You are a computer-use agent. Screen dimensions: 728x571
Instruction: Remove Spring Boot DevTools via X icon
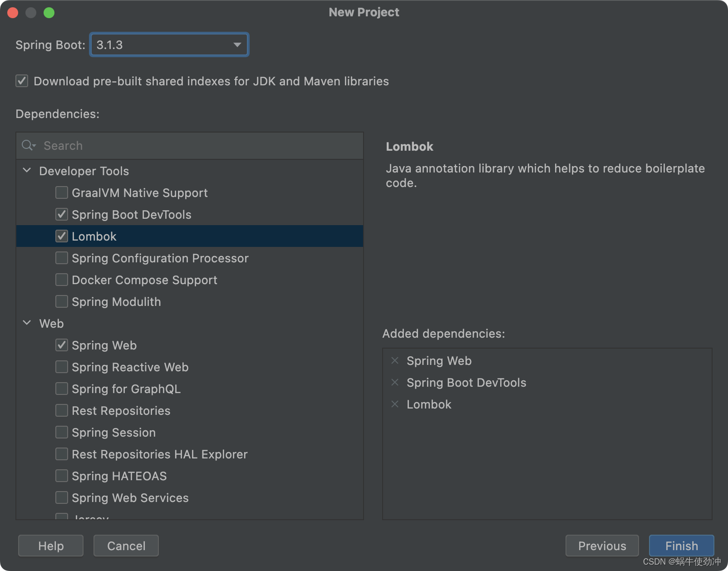click(x=395, y=383)
